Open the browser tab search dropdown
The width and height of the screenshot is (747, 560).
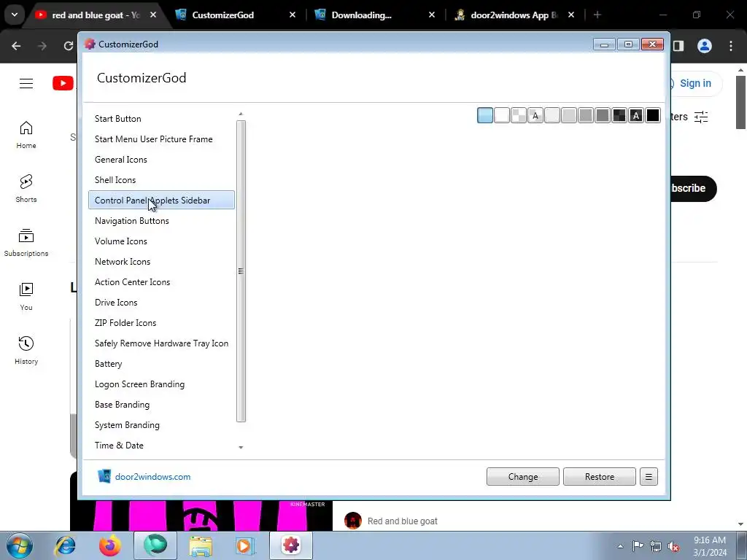click(15, 15)
